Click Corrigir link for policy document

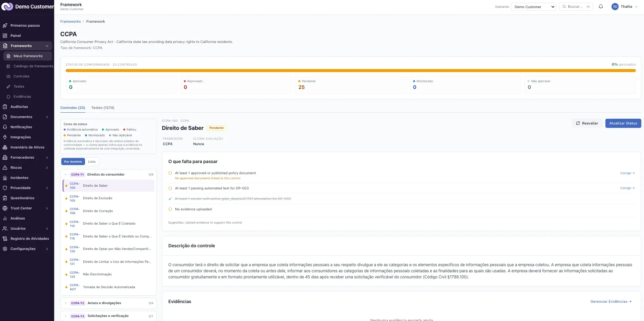[x=627, y=173]
